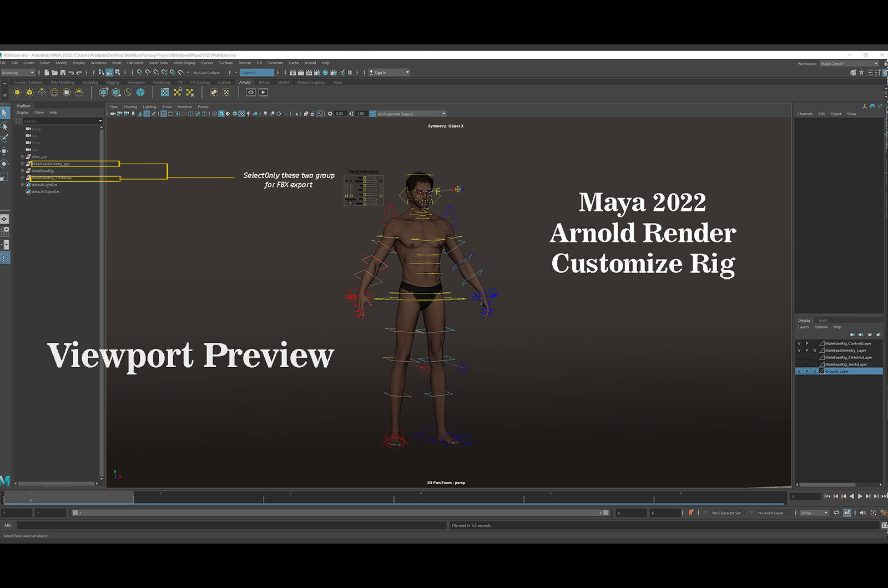Screen dimensions: 888x588
Task: Select the arrow Select tool in toolbox
Action: [x=4, y=113]
